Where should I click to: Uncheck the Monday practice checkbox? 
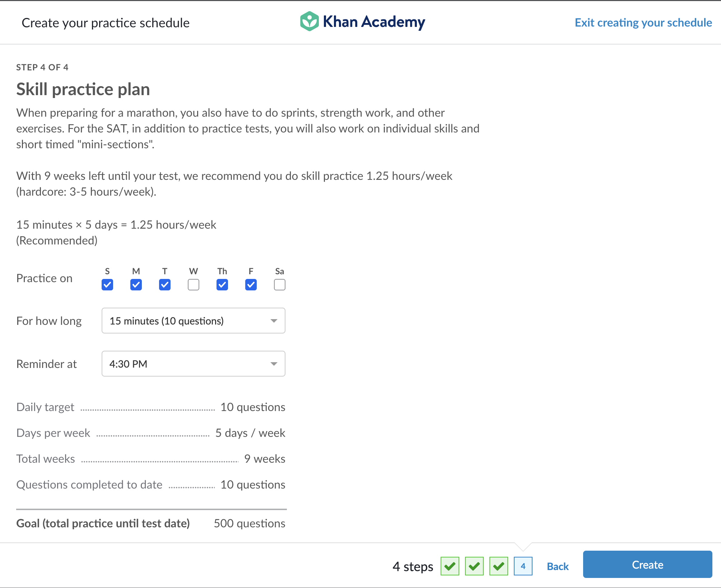point(136,285)
